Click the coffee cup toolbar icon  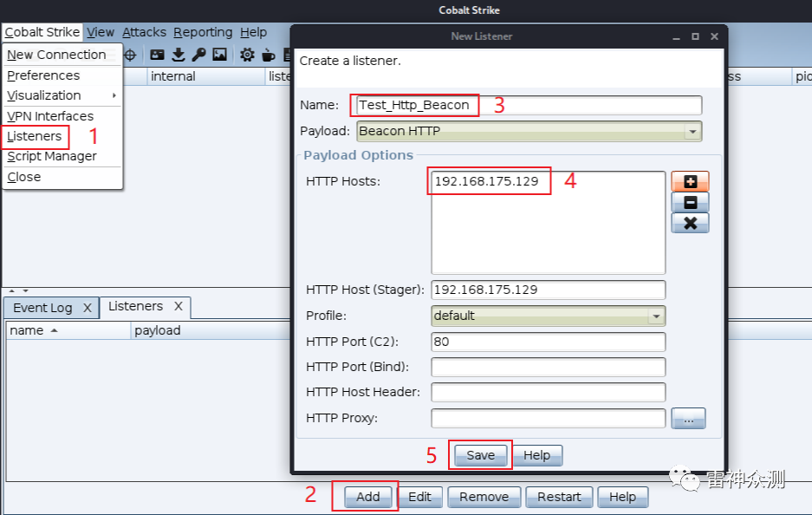(268, 55)
